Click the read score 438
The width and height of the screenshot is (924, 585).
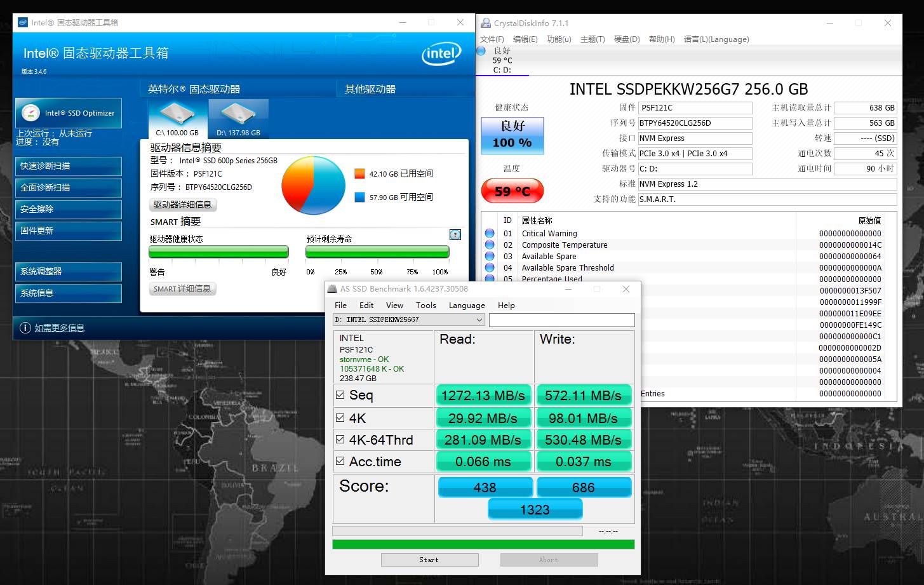pyautogui.click(x=485, y=487)
